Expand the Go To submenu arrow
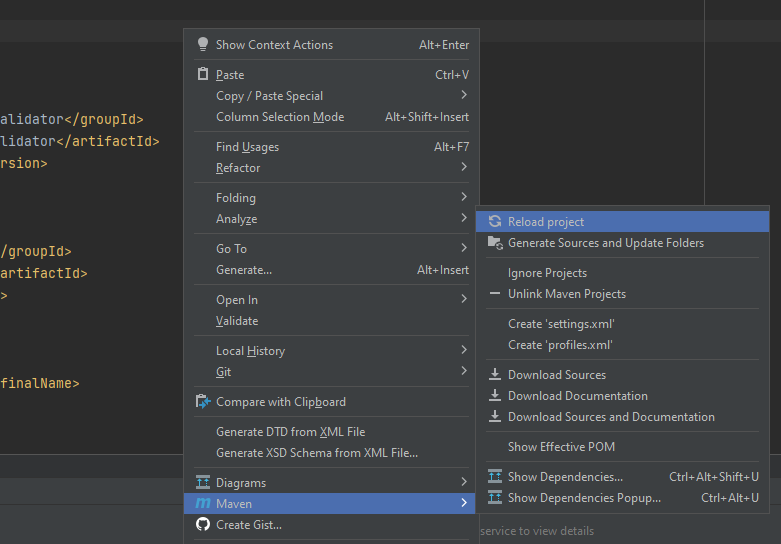Image resolution: width=781 pixels, height=544 pixels. [464, 248]
